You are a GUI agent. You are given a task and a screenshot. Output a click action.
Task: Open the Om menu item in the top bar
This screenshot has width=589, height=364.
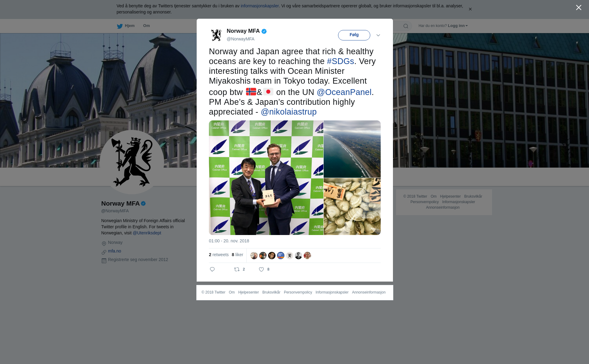[x=146, y=26]
